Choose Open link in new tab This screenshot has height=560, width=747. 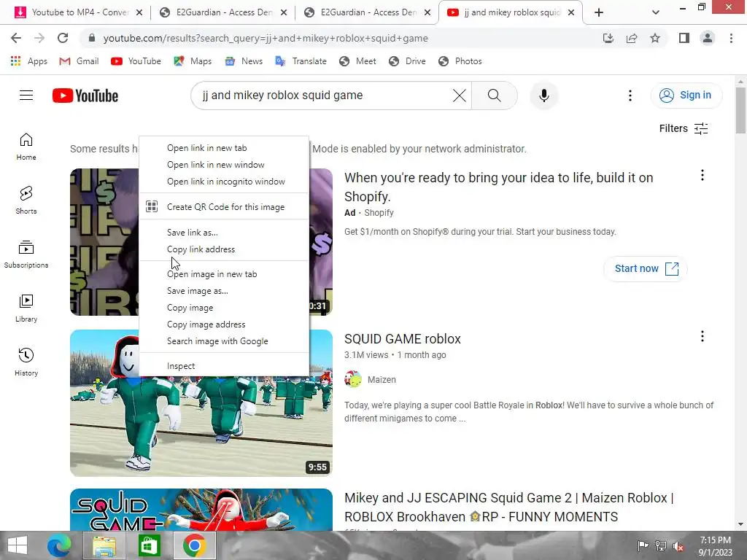[225, 148]
